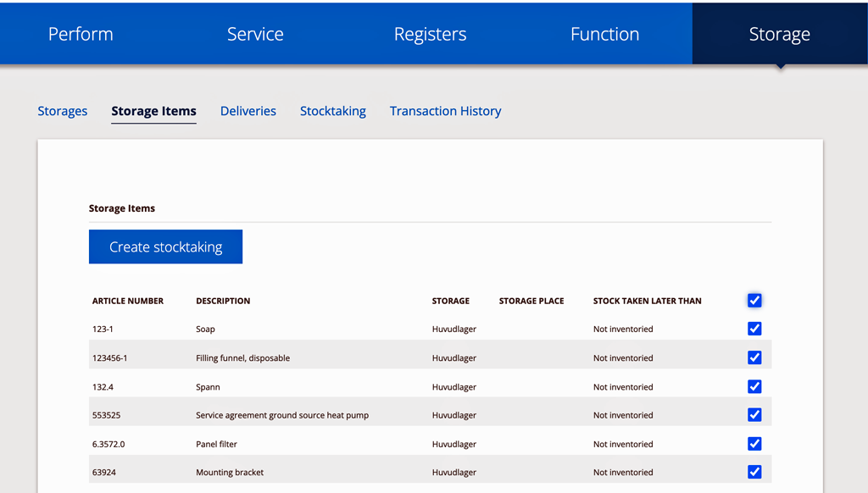Screen dimensions: 868x493
Task: Click Not inventoried in the Filling funnel row
Action: (x=623, y=358)
